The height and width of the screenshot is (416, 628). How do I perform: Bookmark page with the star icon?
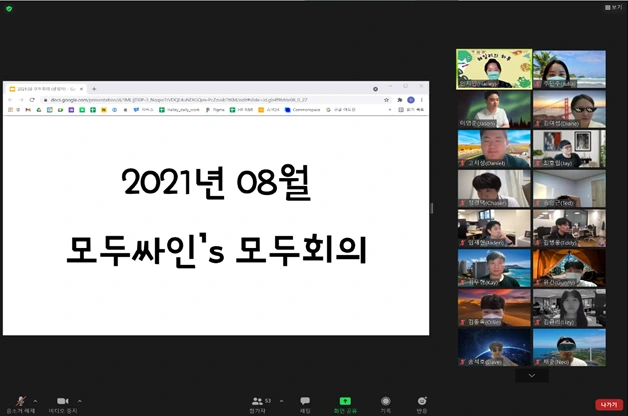[x=386, y=100]
